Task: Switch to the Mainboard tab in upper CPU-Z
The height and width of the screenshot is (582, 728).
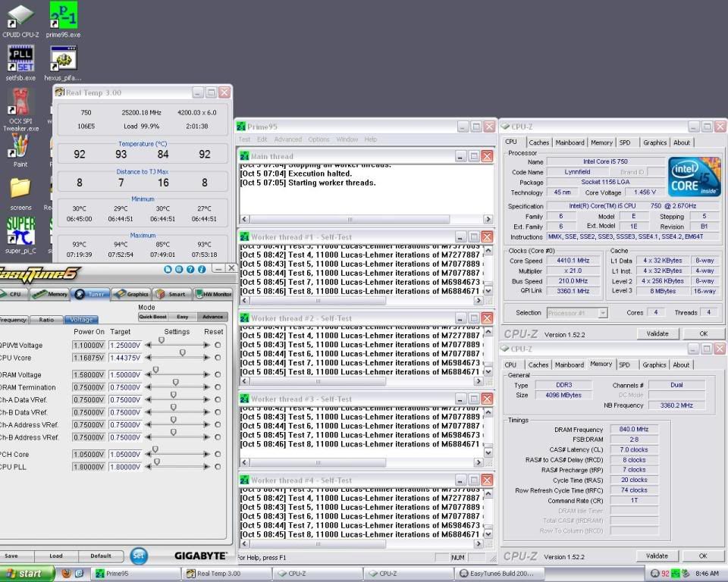Action: 570,142
